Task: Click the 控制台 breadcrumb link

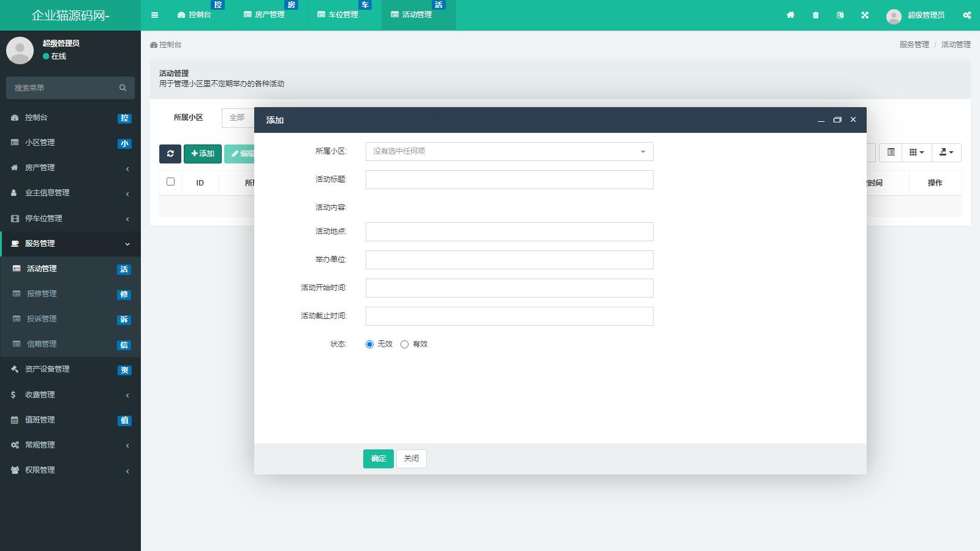Action: pyautogui.click(x=166, y=45)
